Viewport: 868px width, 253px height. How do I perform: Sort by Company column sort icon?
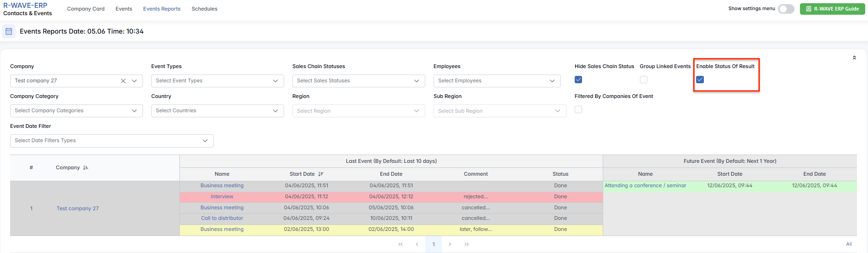86,168
